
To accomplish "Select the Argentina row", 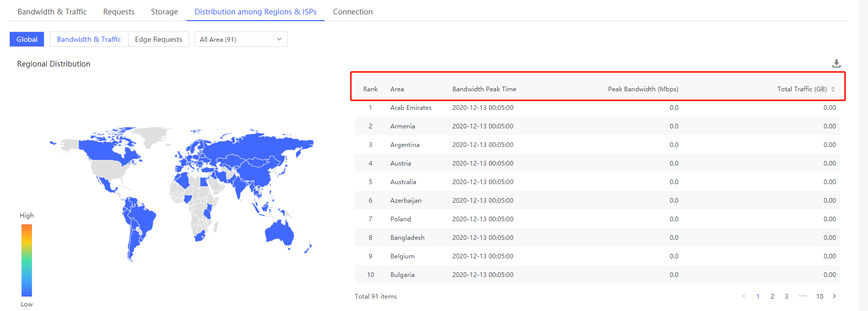I will coord(597,145).
